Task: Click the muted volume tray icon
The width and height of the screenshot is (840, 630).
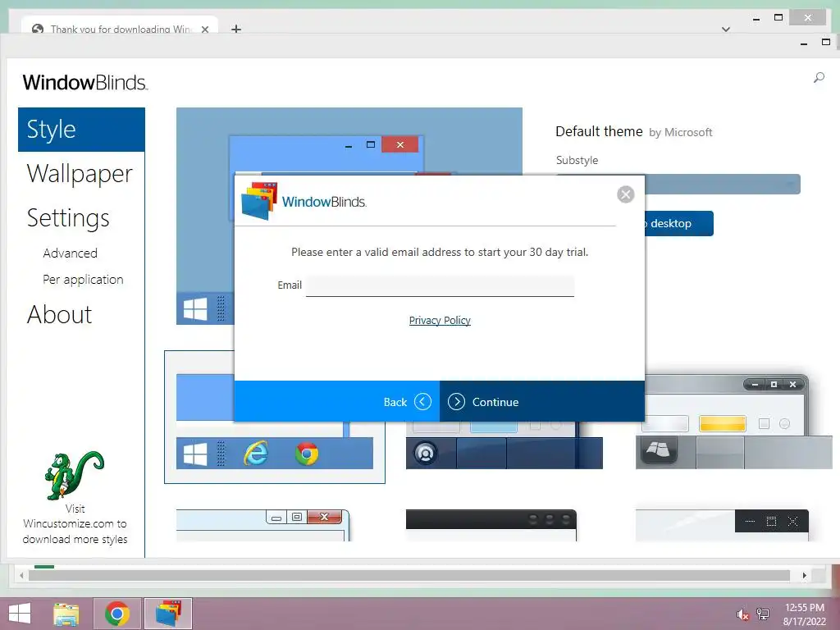Action: click(x=742, y=614)
